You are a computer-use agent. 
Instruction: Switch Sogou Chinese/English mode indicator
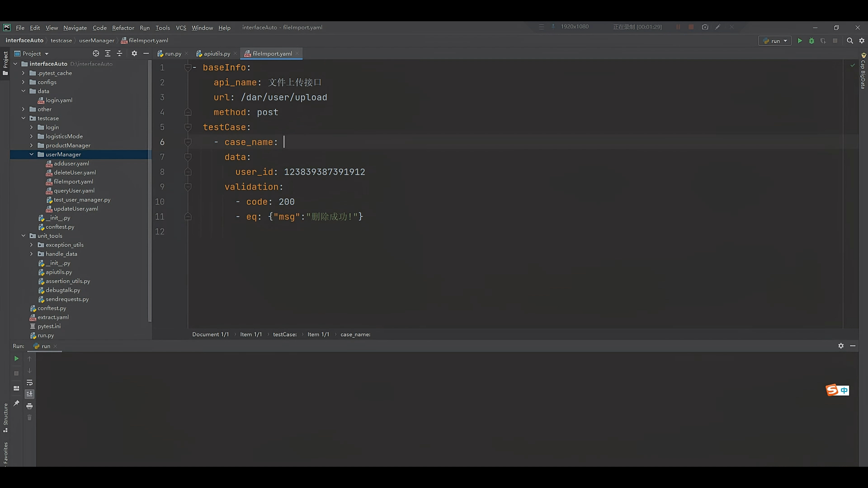tap(844, 390)
